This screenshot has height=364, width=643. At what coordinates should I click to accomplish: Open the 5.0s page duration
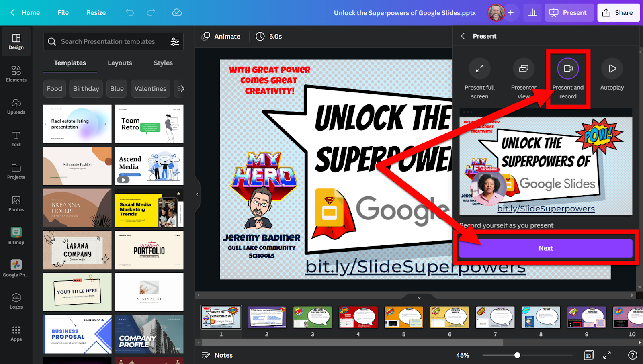269,36
